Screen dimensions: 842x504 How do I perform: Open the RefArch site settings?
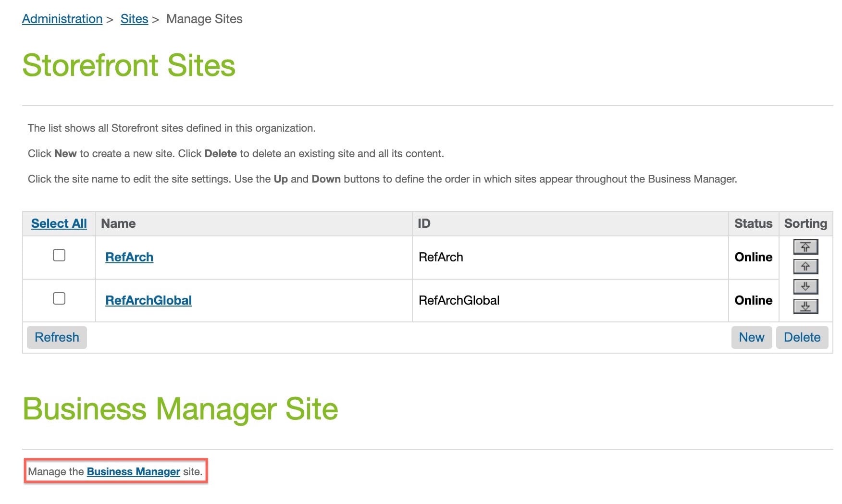[x=129, y=257]
